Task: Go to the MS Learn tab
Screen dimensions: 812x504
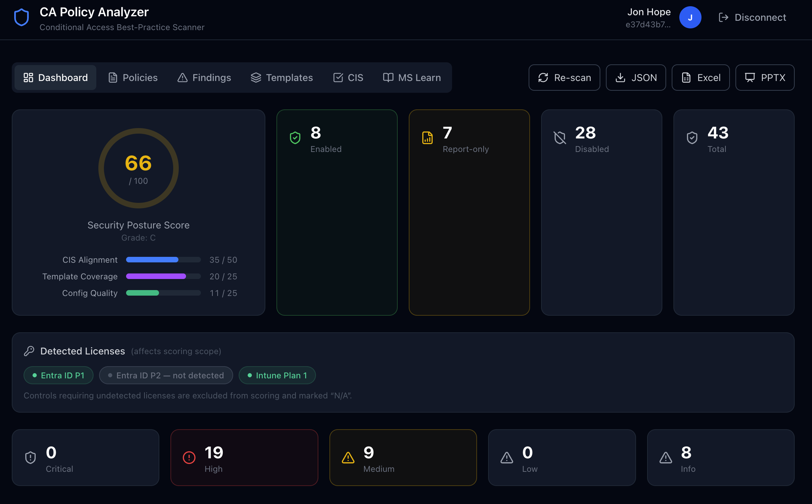Action: click(x=412, y=78)
